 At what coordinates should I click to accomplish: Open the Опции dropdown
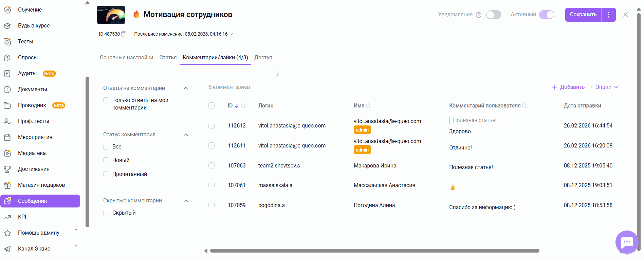click(606, 87)
